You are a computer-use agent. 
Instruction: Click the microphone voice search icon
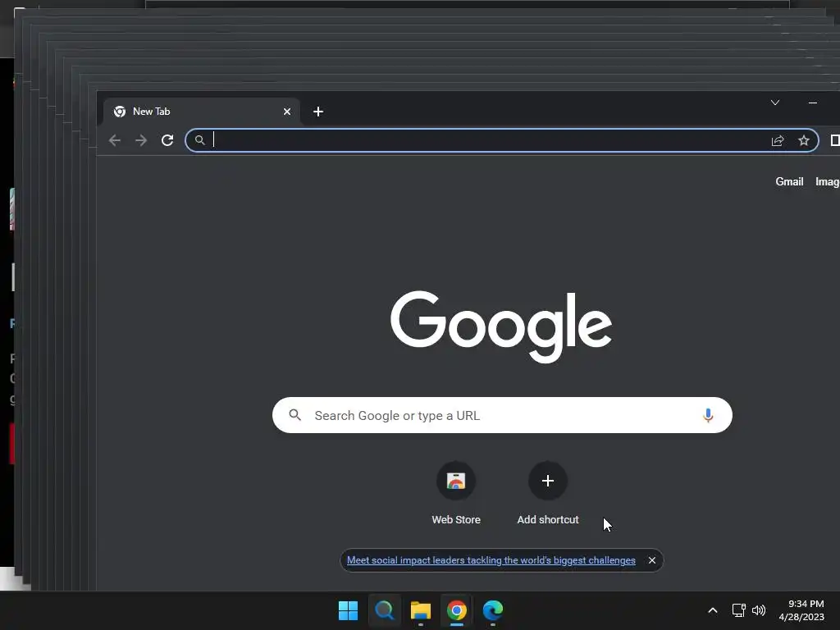pyautogui.click(x=708, y=415)
